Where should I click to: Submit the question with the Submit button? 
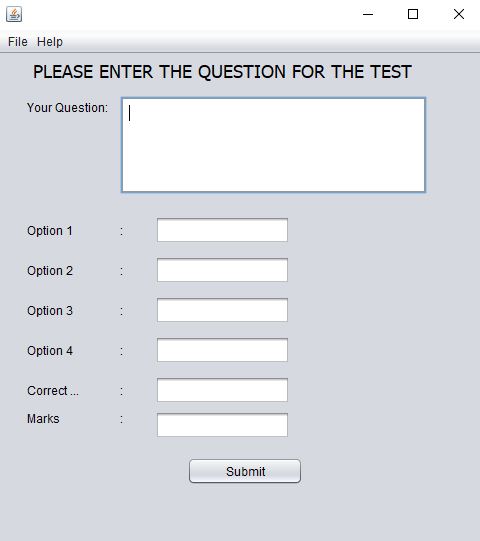point(245,471)
